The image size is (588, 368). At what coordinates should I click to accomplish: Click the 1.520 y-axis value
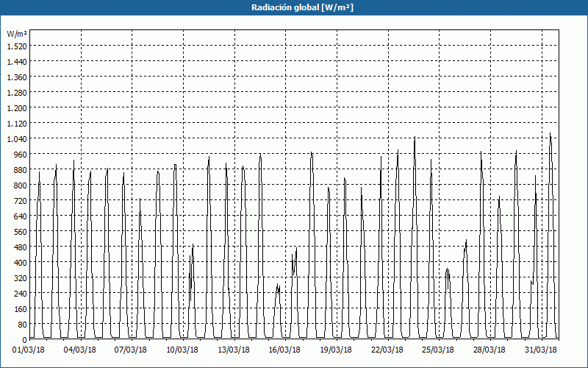tap(17, 46)
